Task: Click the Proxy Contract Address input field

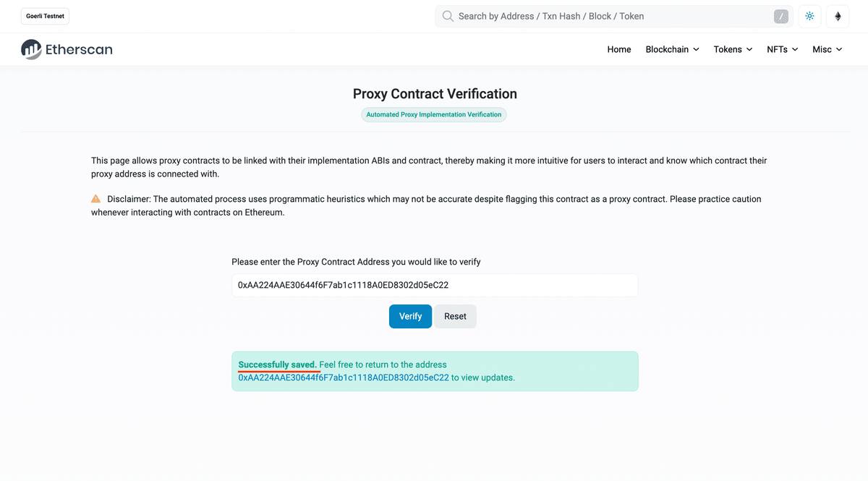Action: click(x=435, y=285)
